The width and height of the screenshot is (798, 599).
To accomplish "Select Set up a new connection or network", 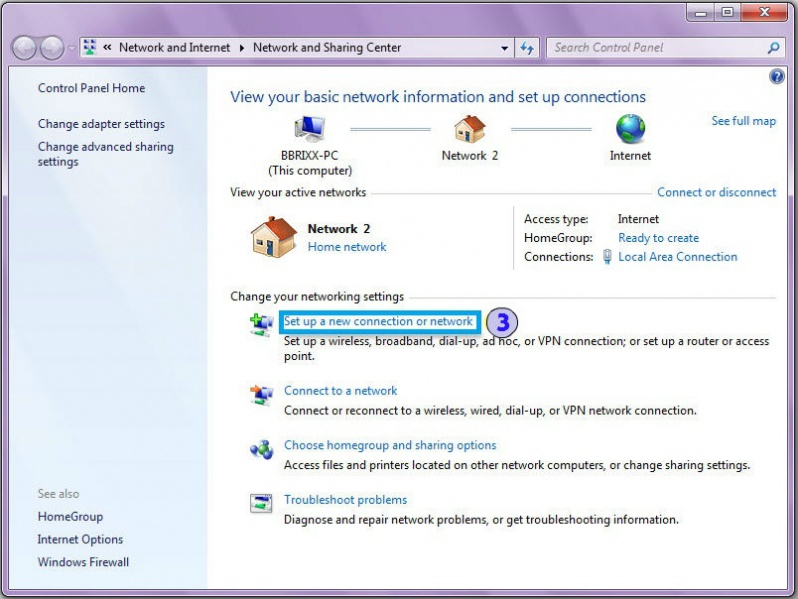I will click(378, 322).
